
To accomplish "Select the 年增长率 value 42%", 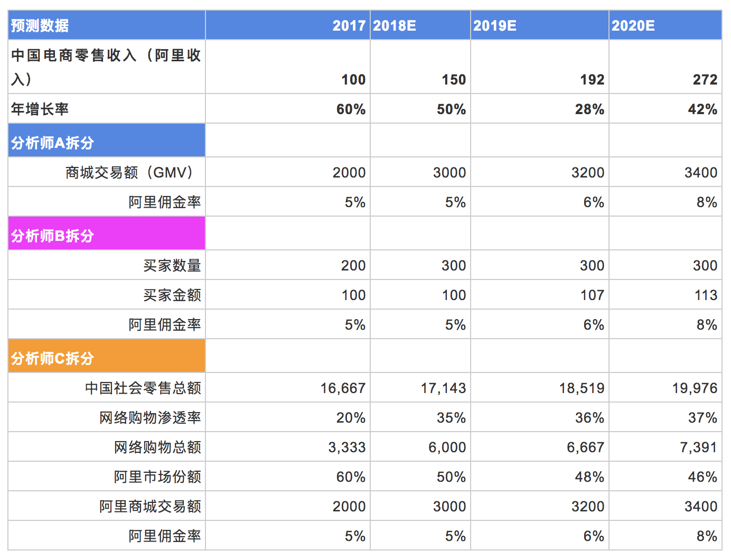I will click(x=702, y=109).
